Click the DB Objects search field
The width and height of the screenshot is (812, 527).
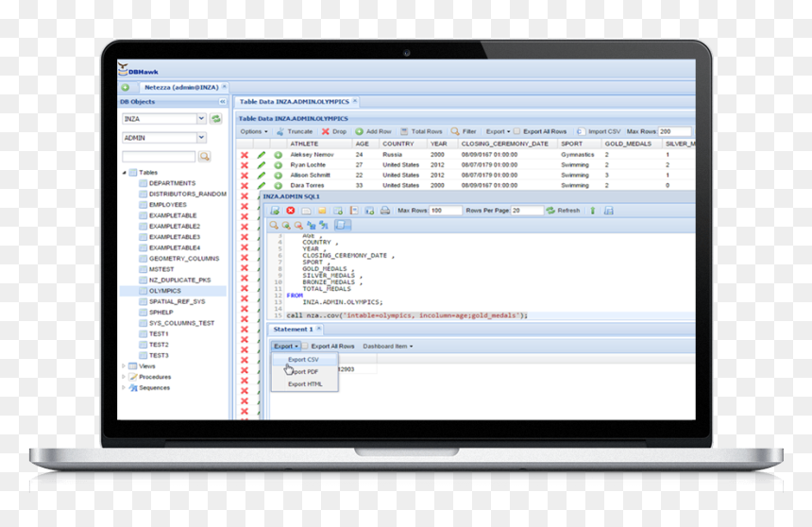tap(159, 157)
